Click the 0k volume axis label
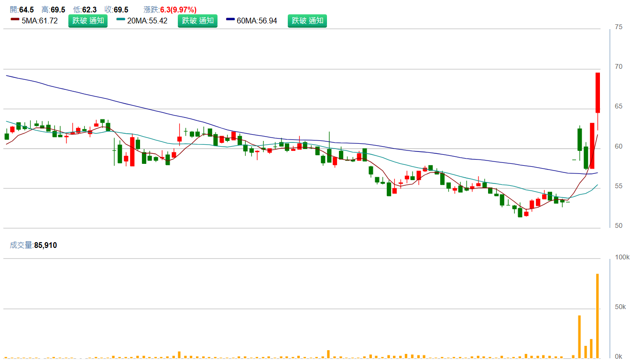Viewport: 631px width, 364px height. (x=619, y=356)
